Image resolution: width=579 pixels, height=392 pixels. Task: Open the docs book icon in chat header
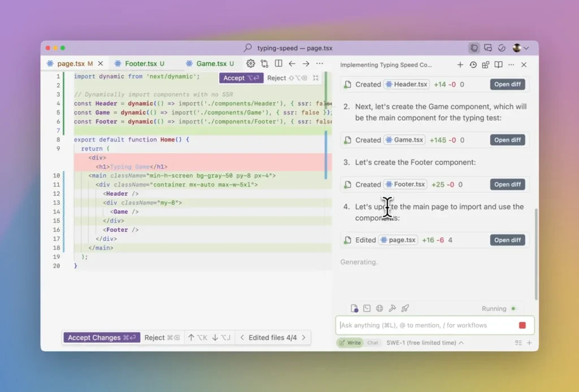click(499, 64)
